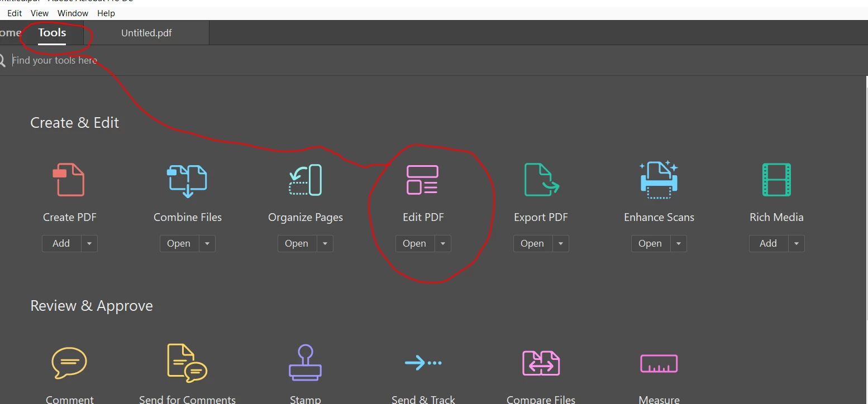Open the View menu
Image resolution: width=868 pixels, height=404 pixels.
coord(40,13)
